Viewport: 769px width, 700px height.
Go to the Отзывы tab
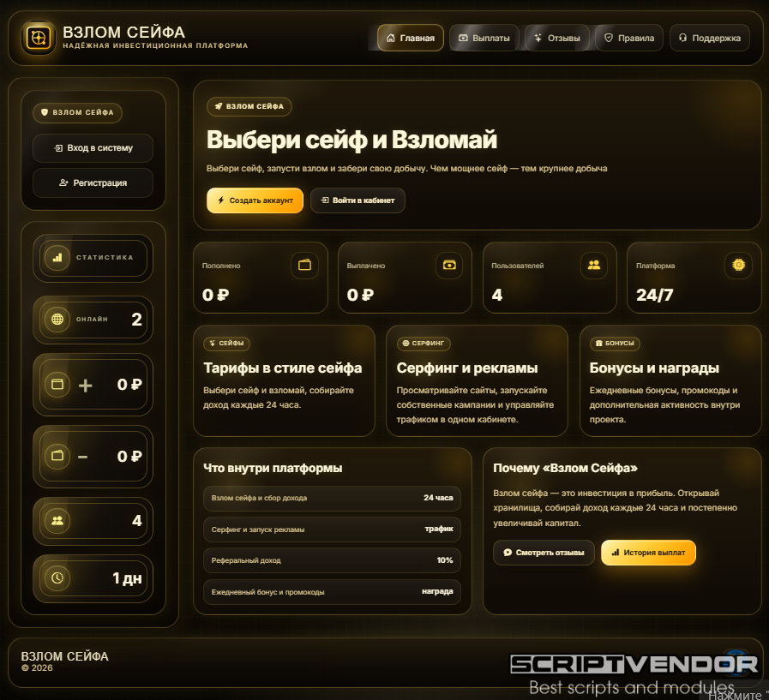[557, 38]
